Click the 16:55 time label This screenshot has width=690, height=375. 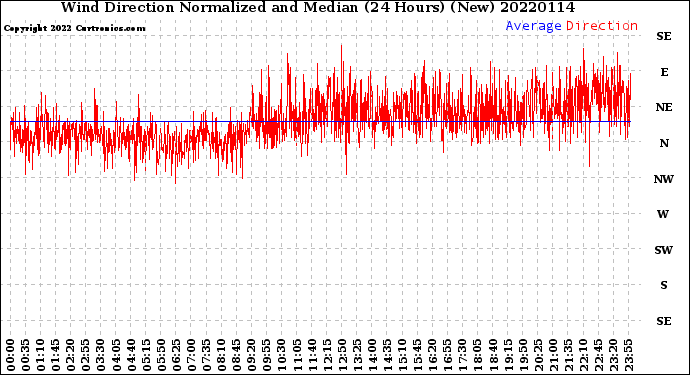448,355
